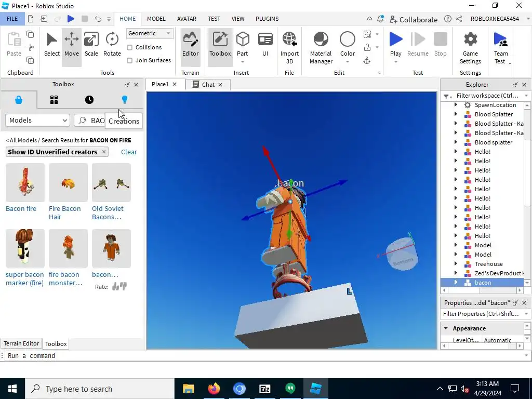532x399 pixels.
Task: Open Toolbox Inventory grid tab
Action: pyautogui.click(x=54, y=100)
